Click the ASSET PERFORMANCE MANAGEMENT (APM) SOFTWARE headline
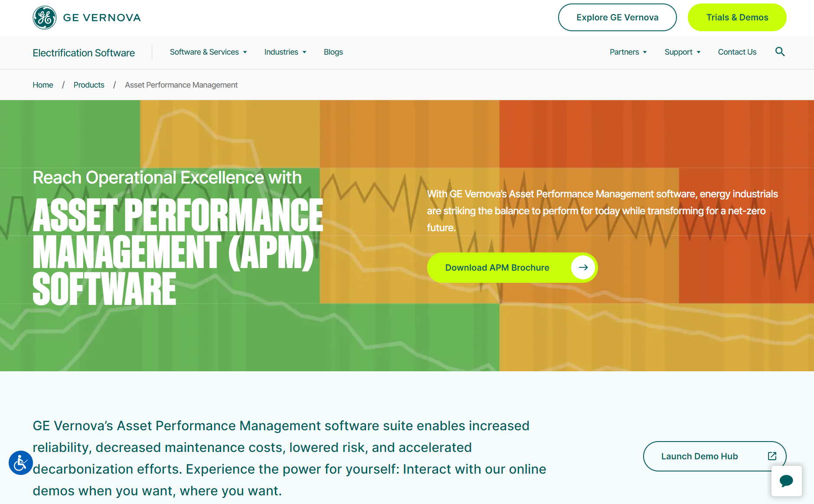 (178, 252)
